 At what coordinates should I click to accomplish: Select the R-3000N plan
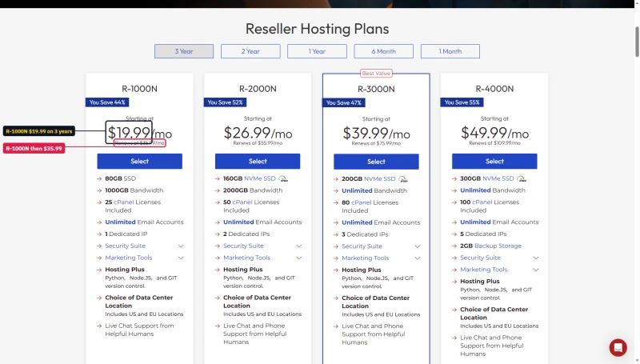pos(376,162)
